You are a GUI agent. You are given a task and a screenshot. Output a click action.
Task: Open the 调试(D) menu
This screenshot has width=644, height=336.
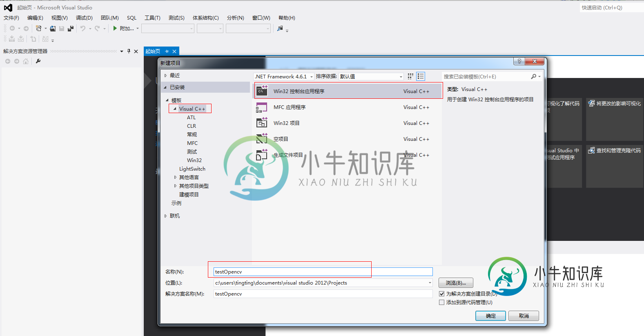coord(84,18)
